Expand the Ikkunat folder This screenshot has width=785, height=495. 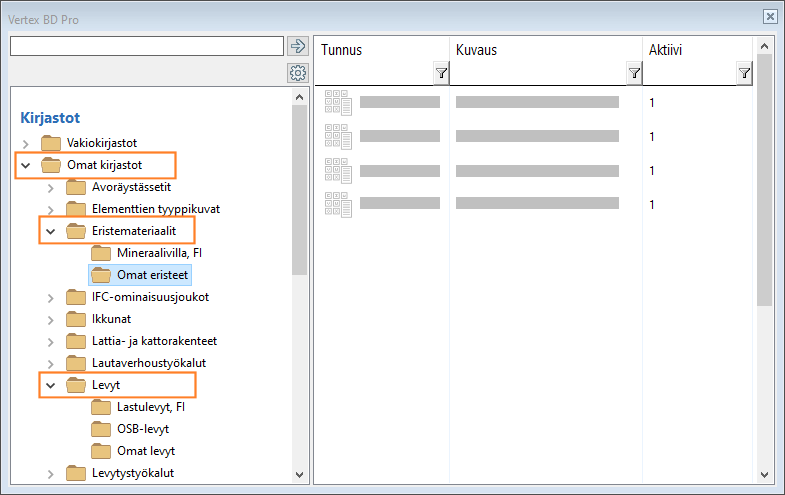click(x=51, y=320)
